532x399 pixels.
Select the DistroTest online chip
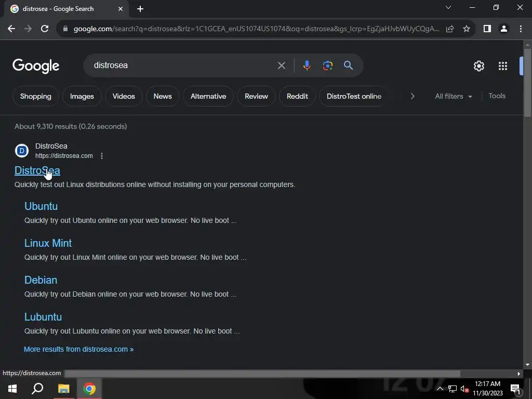(353, 96)
